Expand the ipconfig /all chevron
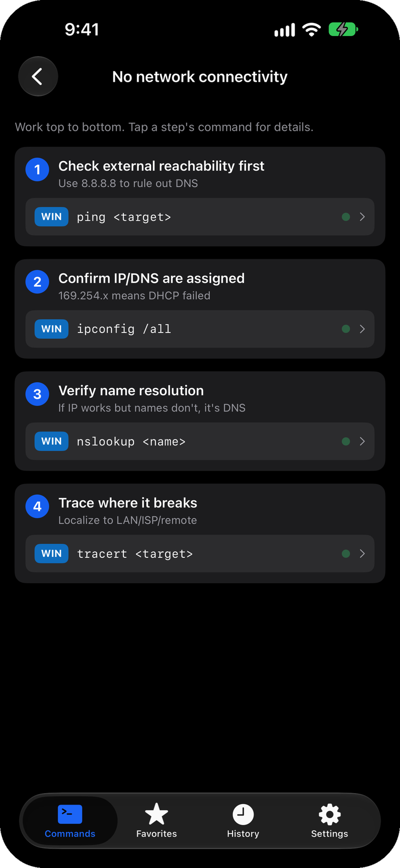 tap(362, 329)
